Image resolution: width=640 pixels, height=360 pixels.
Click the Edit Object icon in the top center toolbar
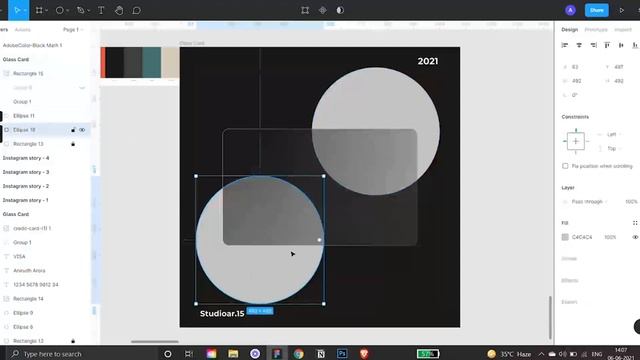pyautogui.click(x=305, y=10)
